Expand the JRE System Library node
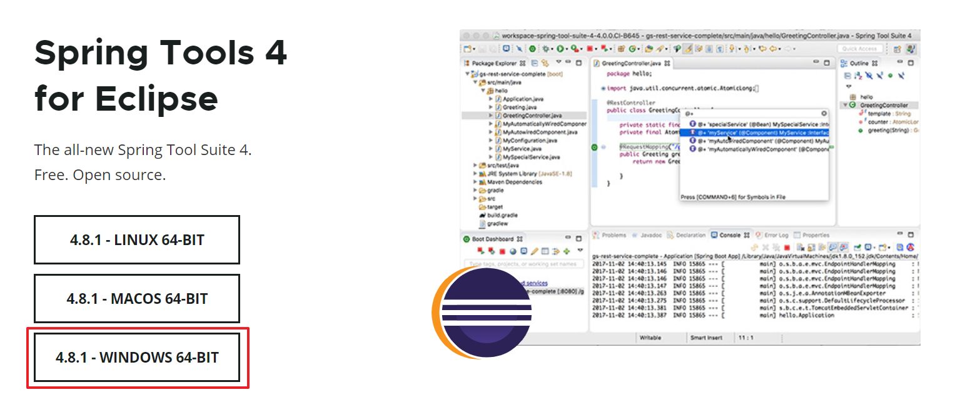Image resolution: width=980 pixels, height=417 pixels. pyautogui.click(x=475, y=173)
